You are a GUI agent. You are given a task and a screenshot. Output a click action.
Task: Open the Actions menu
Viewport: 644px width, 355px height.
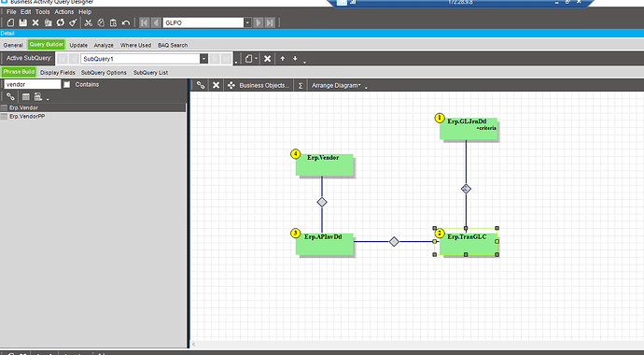tap(64, 12)
